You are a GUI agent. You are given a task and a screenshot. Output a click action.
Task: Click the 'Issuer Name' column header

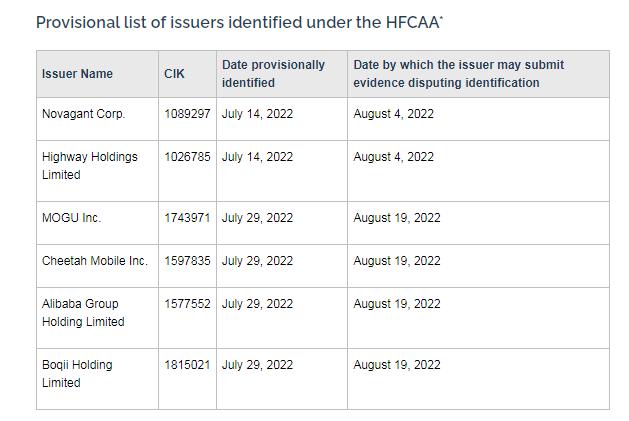(x=77, y=74)
